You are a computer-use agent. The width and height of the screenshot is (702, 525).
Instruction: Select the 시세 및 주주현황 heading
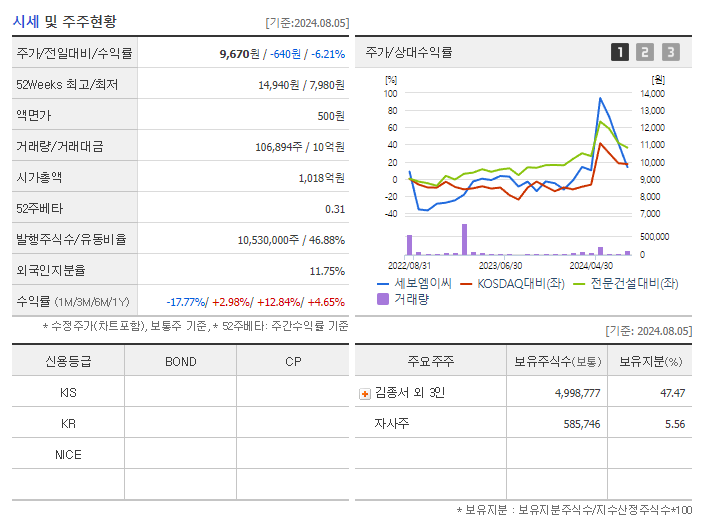64,21
